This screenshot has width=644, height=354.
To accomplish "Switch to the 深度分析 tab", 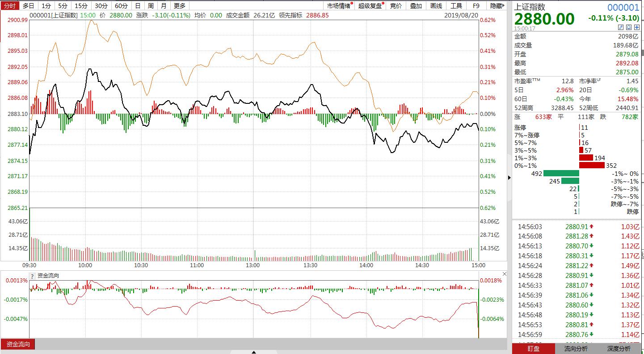I will point(619,349).
